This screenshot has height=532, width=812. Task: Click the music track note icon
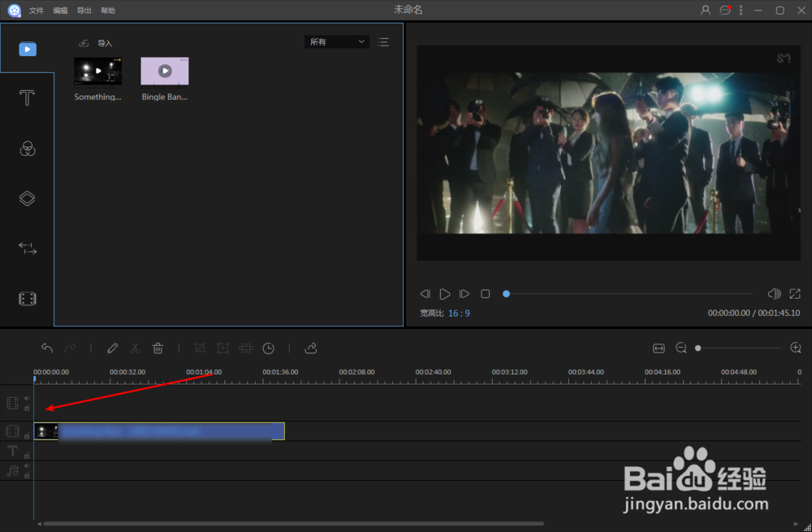[x=12, y=471]
